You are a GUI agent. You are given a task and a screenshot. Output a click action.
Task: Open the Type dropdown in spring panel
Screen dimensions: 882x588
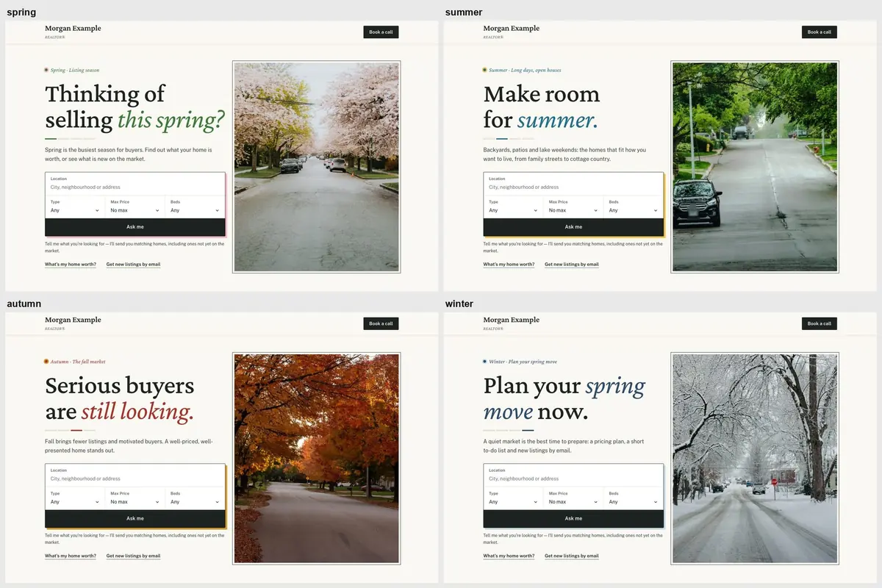[75, 207]
